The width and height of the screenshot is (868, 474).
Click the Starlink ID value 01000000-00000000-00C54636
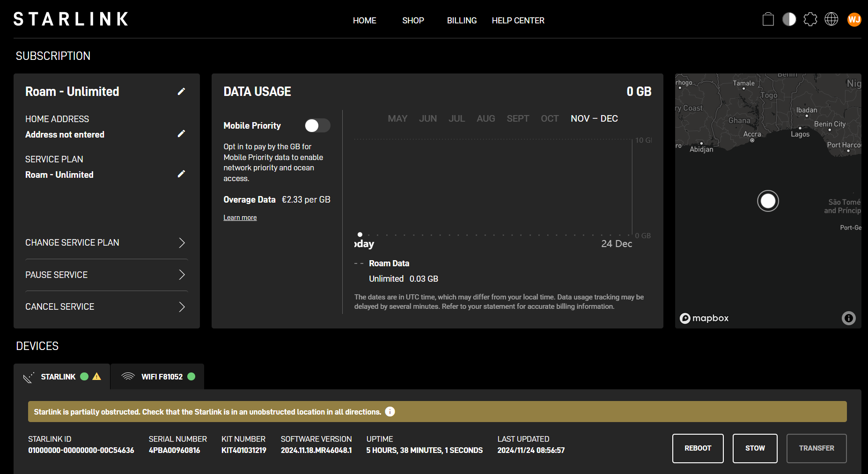81,450
